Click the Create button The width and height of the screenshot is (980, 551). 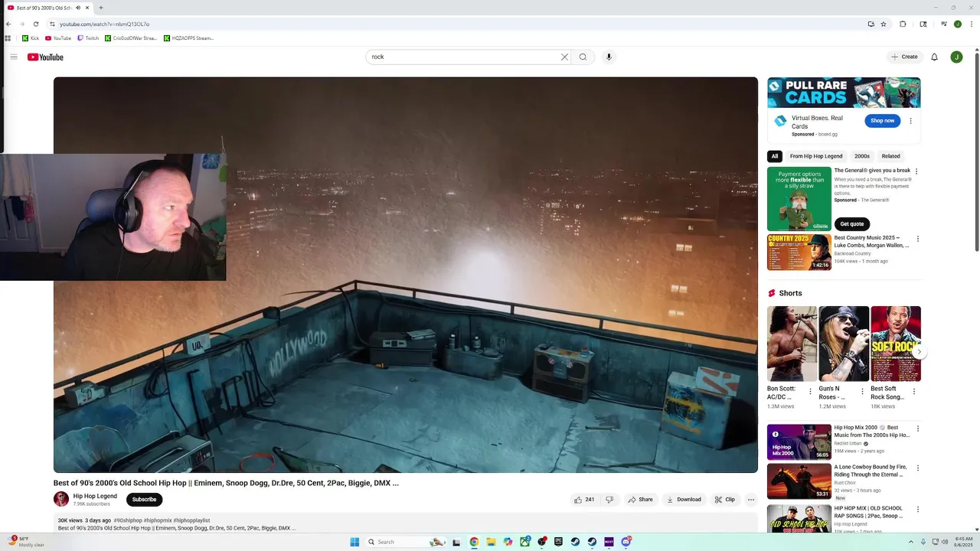[x=904, y=57]
